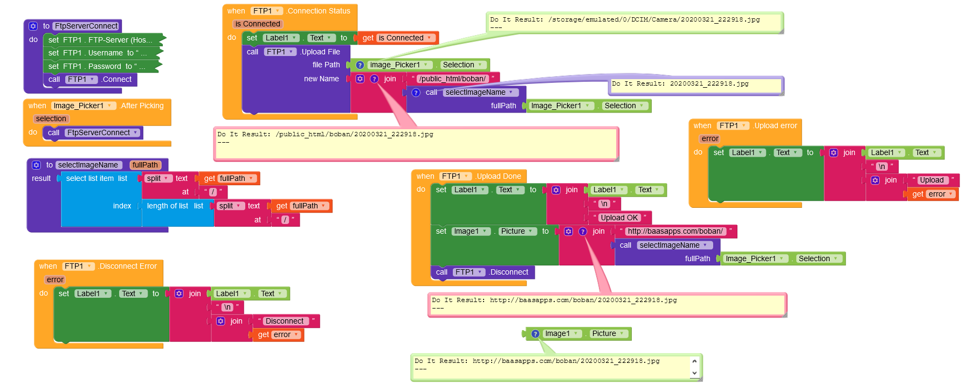Open split mode dropdown in select list item list
Image resolution: width=980 pixels, height=392 pixels.
pyautogui.click(x=158, y=178)
